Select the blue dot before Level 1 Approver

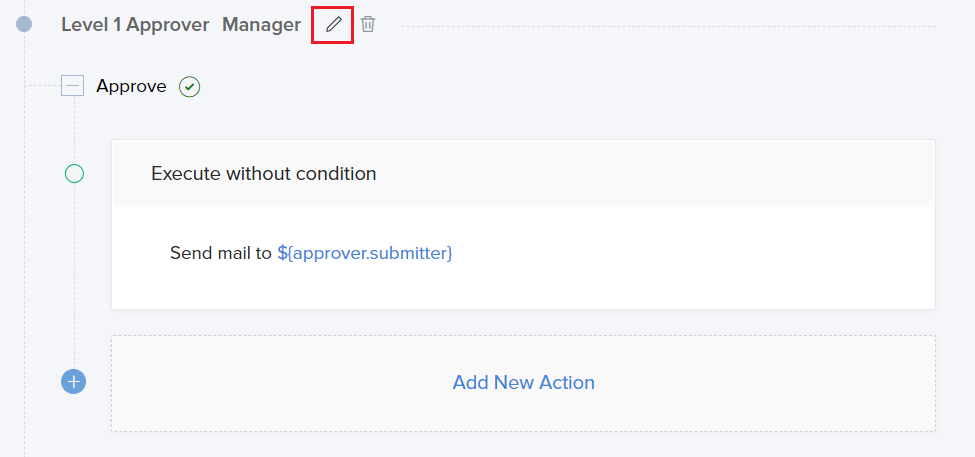pos(24,24)
